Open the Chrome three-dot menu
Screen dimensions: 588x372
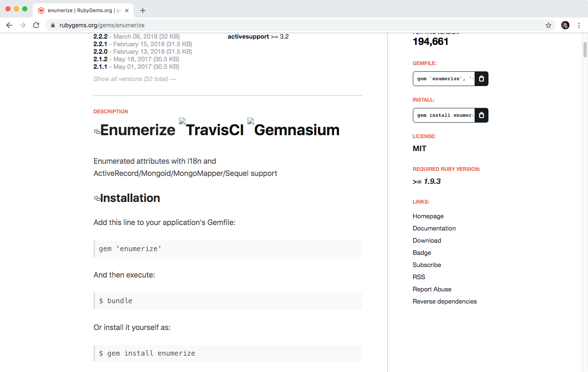pos(579,25)
